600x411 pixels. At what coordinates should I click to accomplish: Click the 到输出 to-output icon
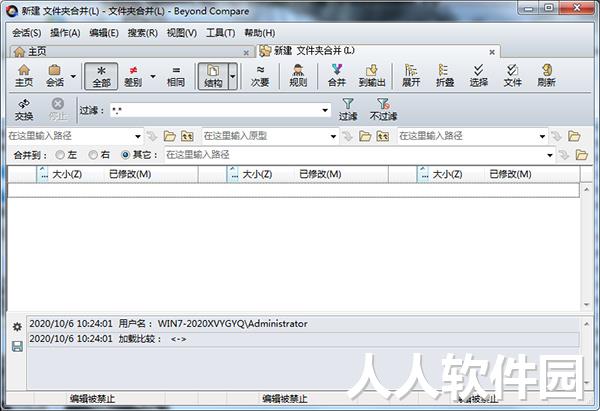point(372,76)
